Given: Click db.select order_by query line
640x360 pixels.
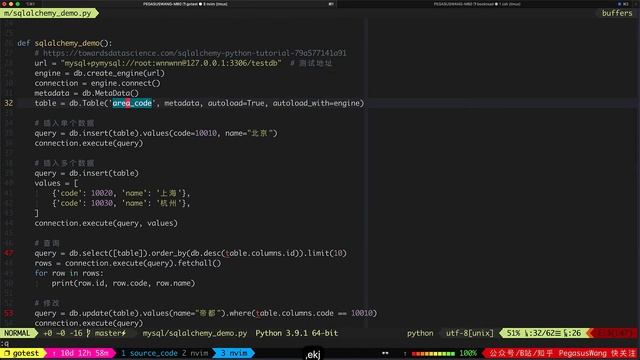Looking at the screenshot, I should [190, 253].
